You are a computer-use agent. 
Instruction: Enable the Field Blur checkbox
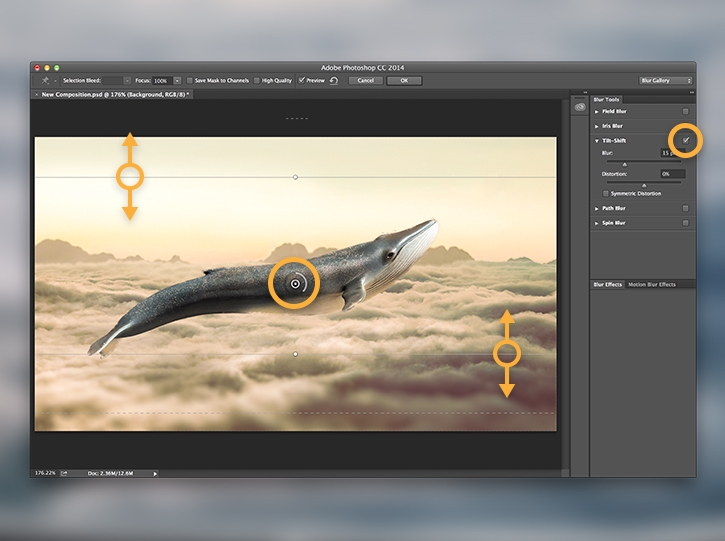pos(686,111)
